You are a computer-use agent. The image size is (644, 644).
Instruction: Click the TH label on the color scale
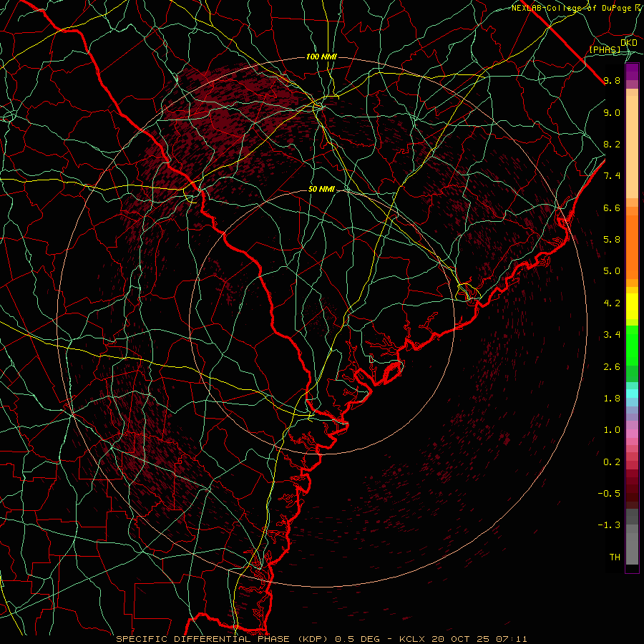[x=615, y=557]
